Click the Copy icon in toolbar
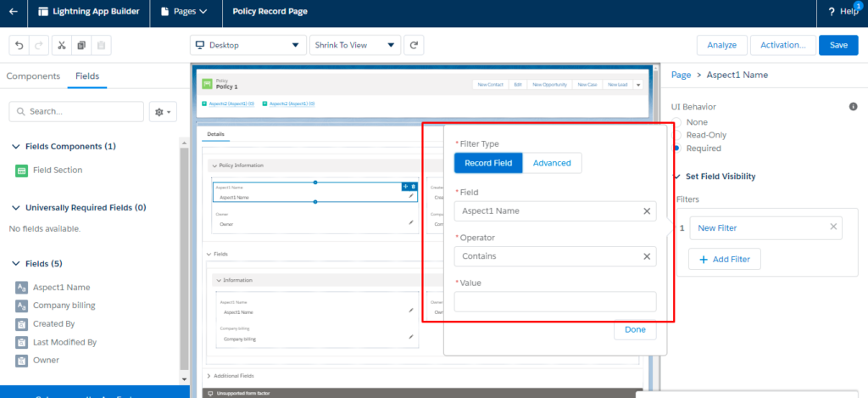 click(81, 46)
